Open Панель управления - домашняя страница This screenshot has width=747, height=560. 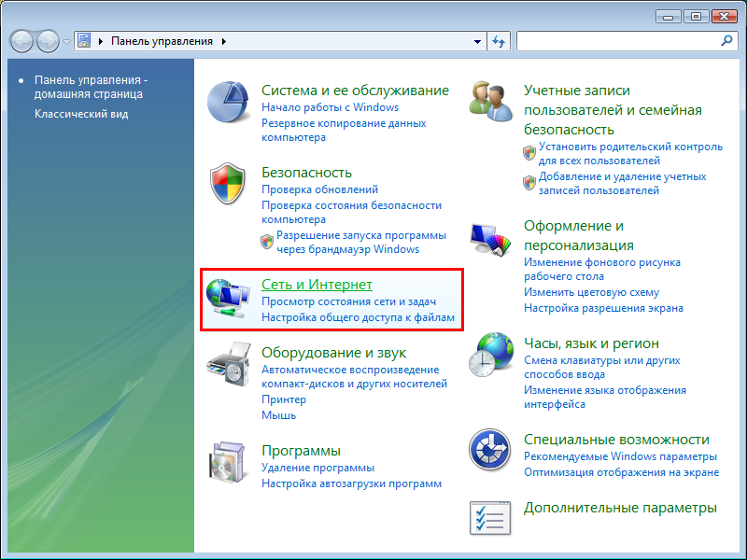[91, 87]
